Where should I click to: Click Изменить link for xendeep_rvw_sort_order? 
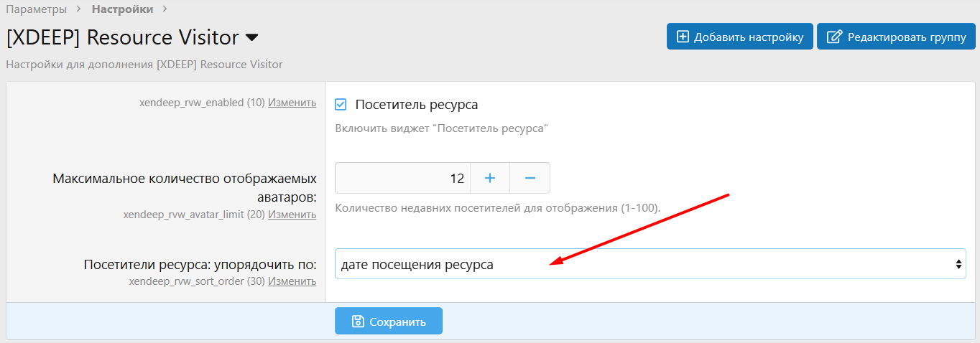(292, 281)
